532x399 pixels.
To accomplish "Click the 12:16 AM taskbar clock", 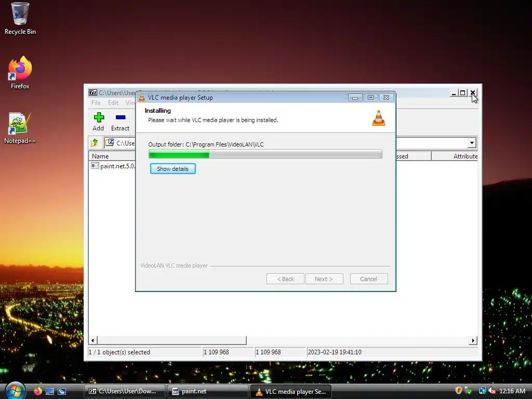I will tap(512, 391).
